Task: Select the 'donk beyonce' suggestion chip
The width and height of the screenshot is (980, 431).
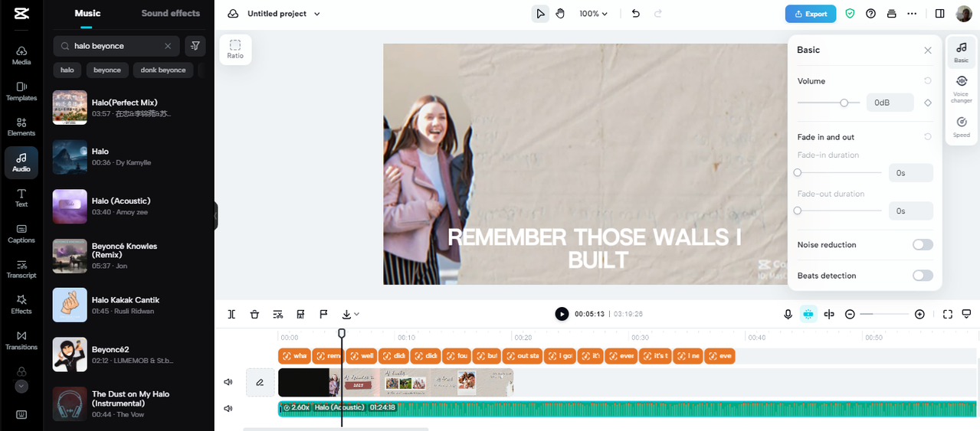Action: click(163, 70)
